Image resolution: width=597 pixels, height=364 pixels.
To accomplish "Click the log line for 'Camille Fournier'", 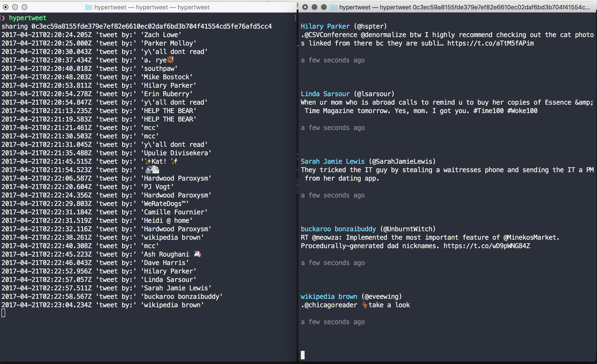I will click(104, 212).
